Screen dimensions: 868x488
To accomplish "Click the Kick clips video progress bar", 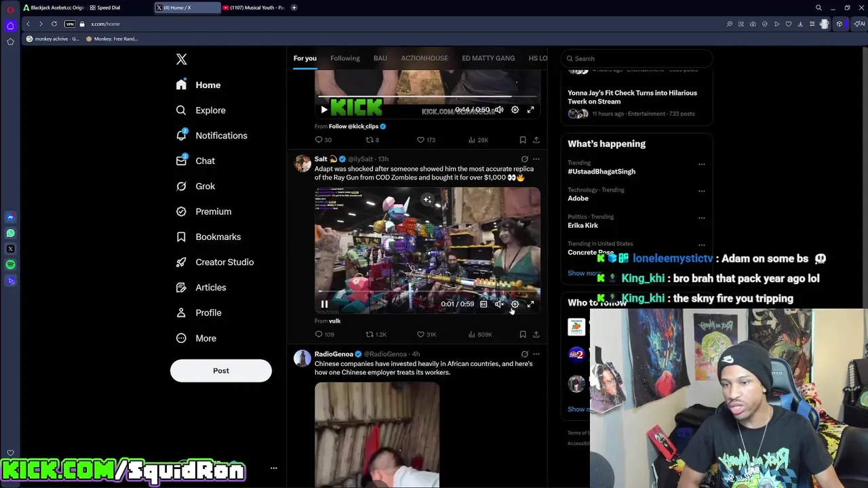I will click(x=427, y=96).
